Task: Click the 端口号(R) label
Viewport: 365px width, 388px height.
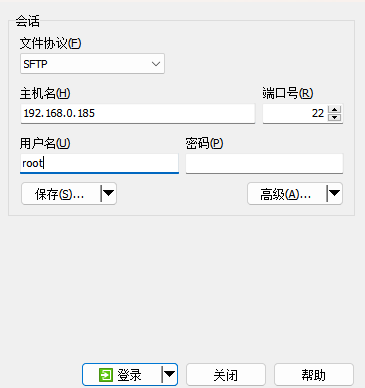Action: coord(288,93)
